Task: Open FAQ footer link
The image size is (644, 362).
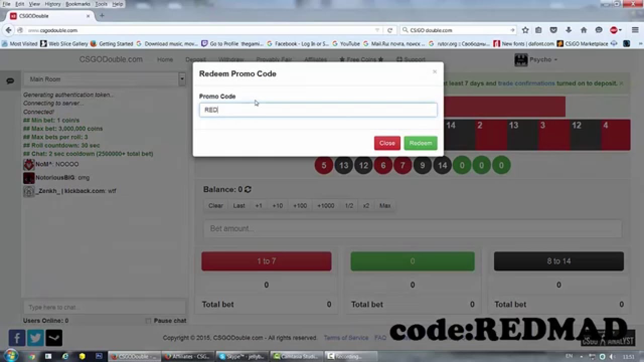Action: (x=380, y=338)
